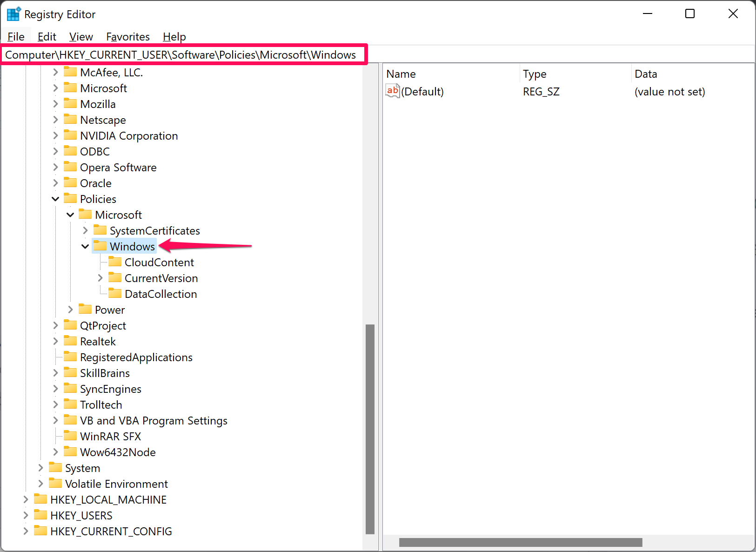Click the HKEY_USERS folder icon
This screenshot has width=756, height=552.
click(x=40, y=515)
